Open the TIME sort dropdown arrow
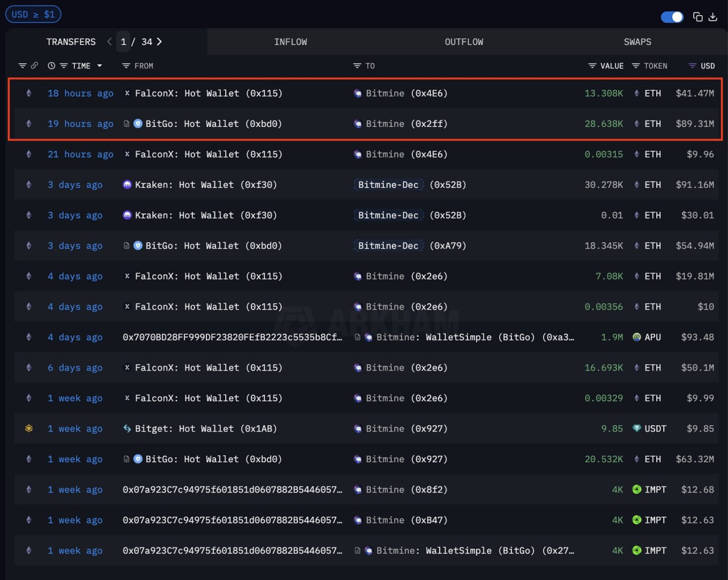Viewport: 728px width, 580px height. (100, 66)
